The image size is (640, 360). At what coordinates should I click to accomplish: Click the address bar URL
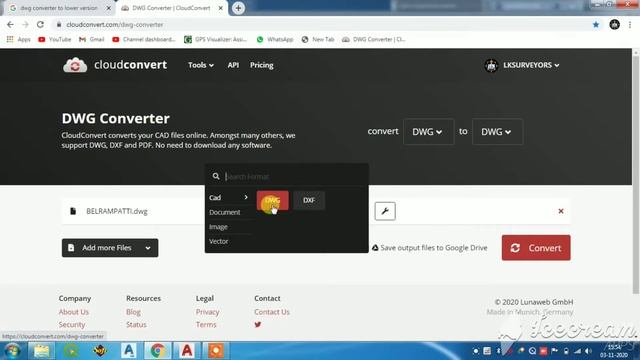click(115, 24)
